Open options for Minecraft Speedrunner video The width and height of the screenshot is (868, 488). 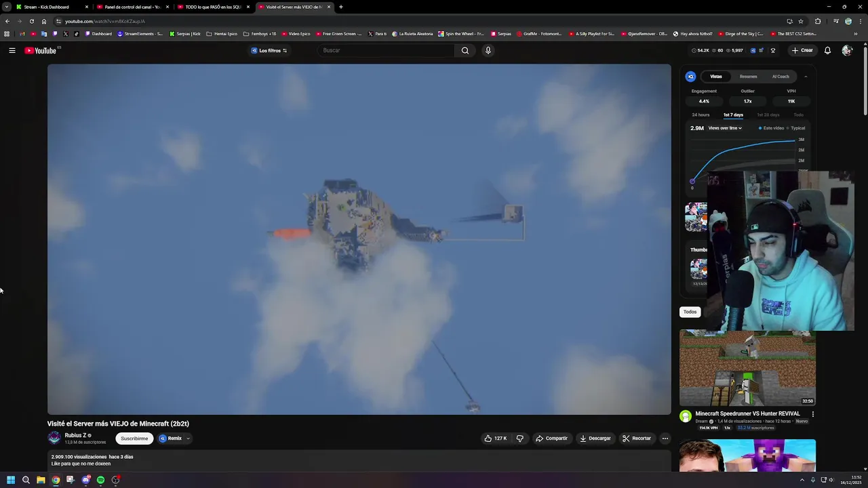coord(812,413)
